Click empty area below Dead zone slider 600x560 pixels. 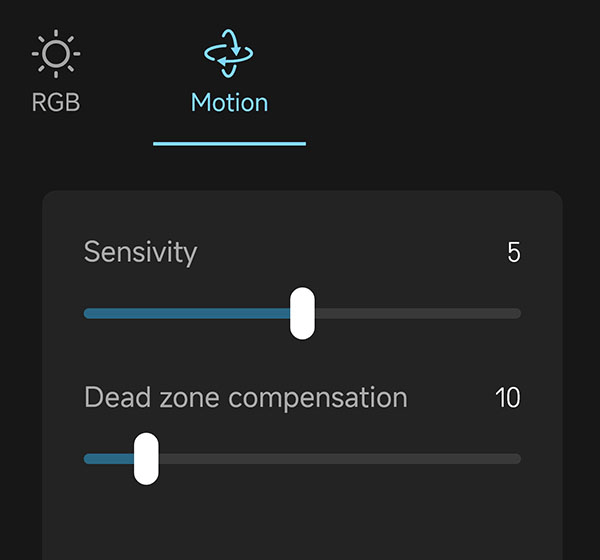click(x=300, y=520)
